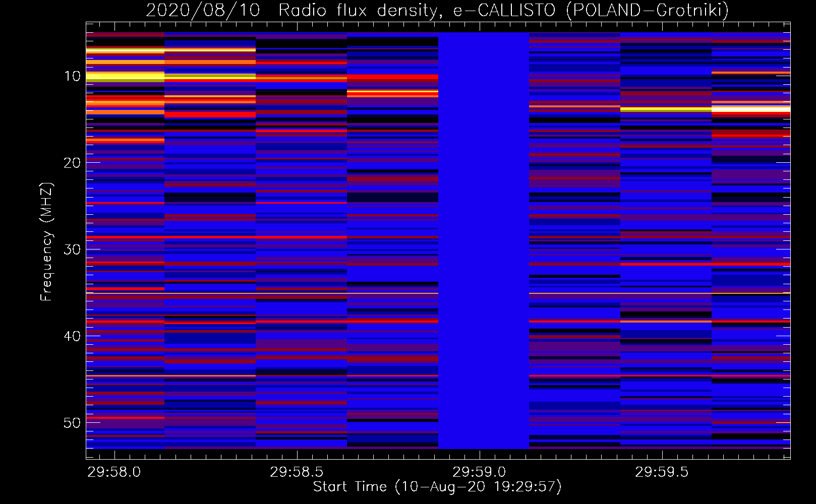Viewport: 816px width, 504px height.
Task: Click the frequency tick label '10'
Action: pos(72,76)
